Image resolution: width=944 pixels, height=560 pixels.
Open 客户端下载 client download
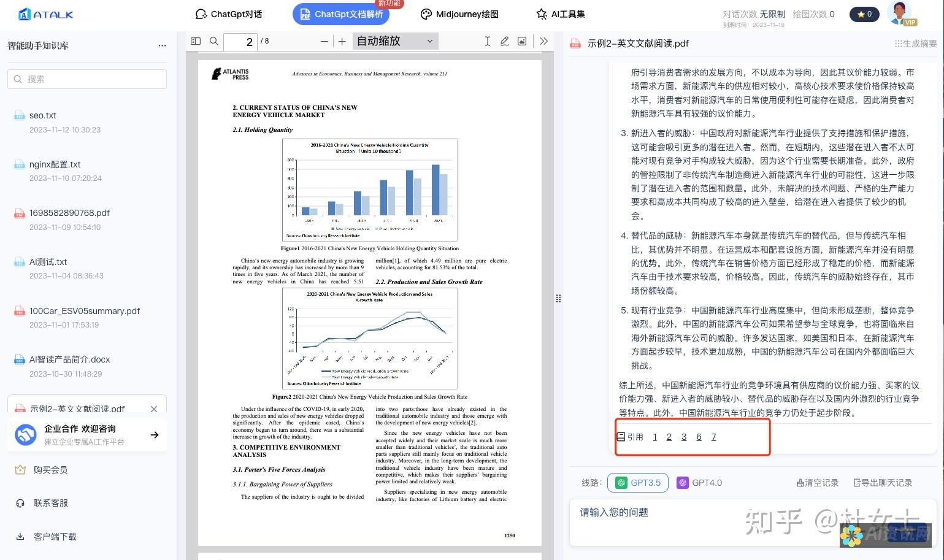point(55,537)
